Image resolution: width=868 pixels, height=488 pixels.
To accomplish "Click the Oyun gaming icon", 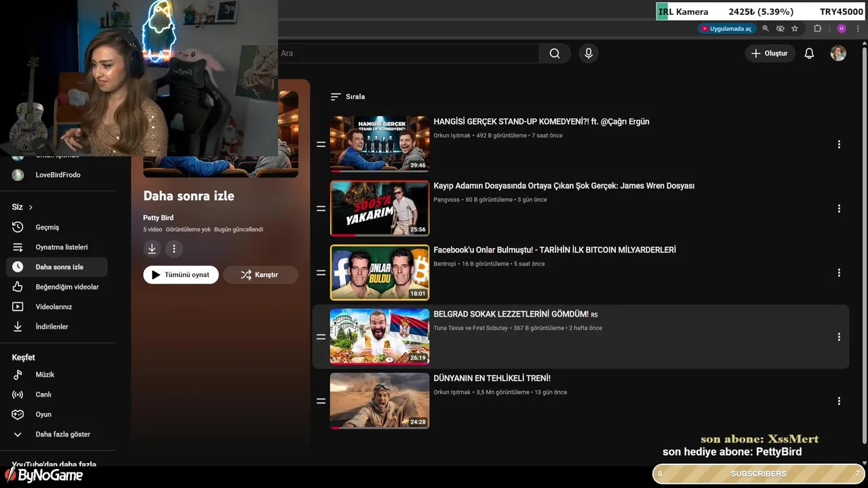I will tap(18, 414).
